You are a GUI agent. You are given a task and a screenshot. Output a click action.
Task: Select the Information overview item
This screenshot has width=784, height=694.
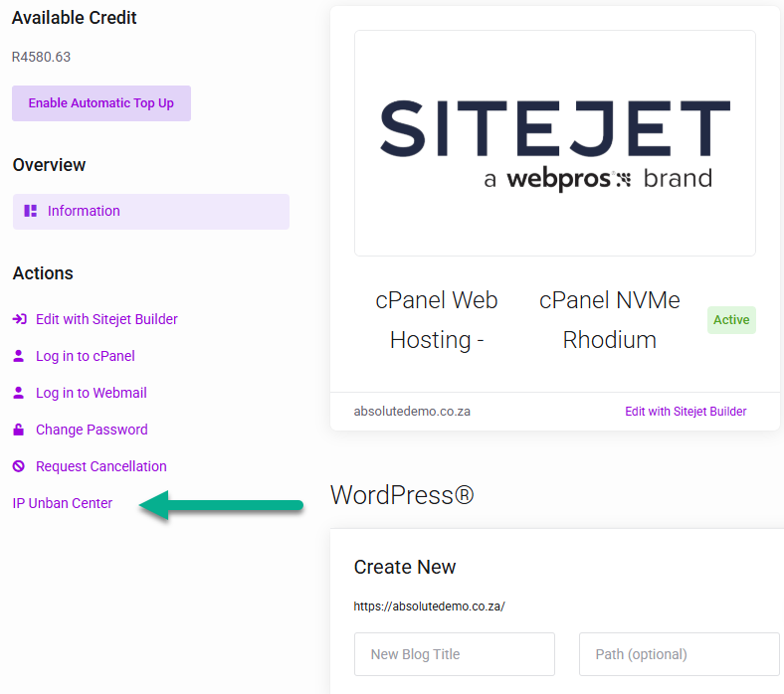click(151, 212)
